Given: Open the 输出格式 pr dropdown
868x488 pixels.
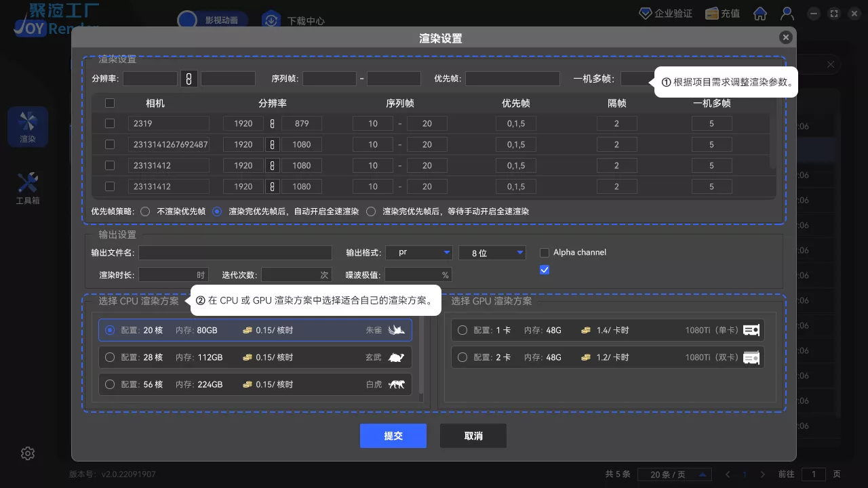Looking at the screenshot, I should coord(419,253).
